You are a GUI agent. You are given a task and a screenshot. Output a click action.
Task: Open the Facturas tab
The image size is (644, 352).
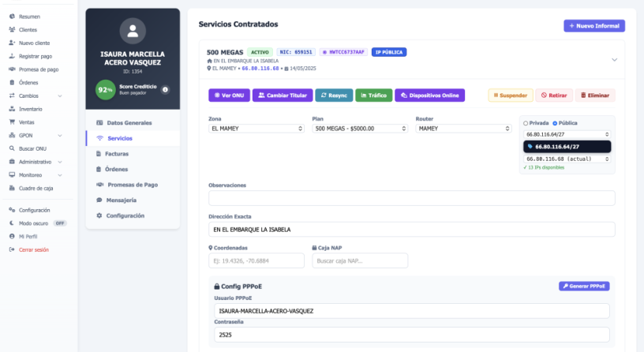pos(133,154)
